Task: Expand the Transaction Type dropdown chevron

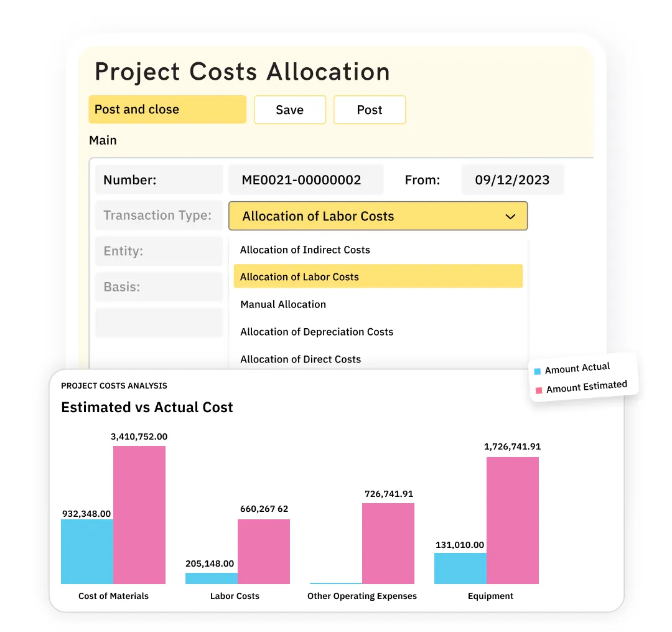Action: 510,217
